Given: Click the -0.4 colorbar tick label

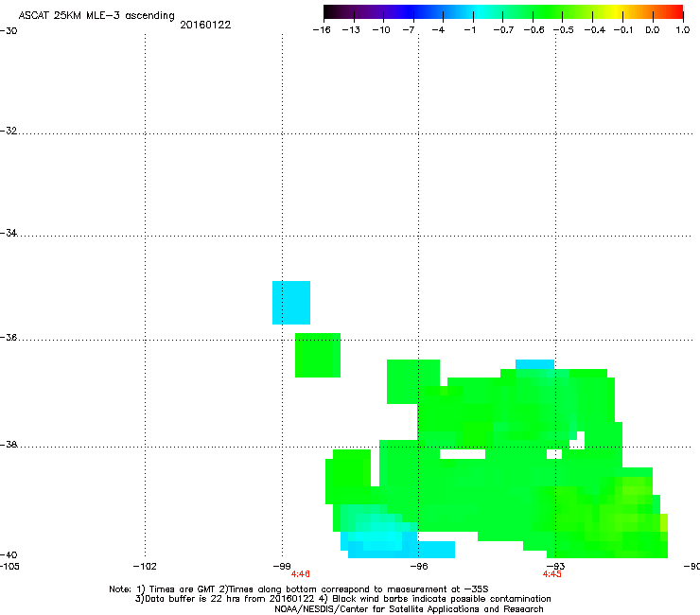Looking at the screenshot, I should coord(595,30).
